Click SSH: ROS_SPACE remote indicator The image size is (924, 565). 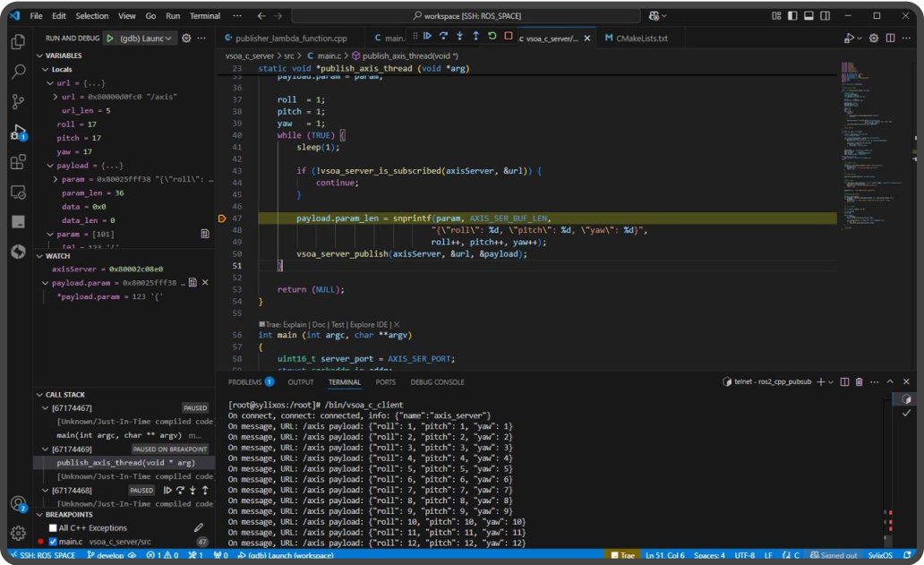43,555
